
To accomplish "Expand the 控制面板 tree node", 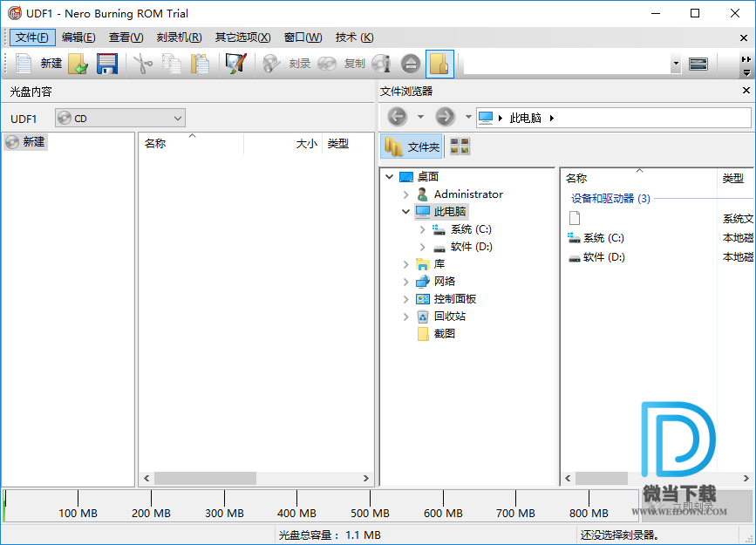I will pos(406,299).
